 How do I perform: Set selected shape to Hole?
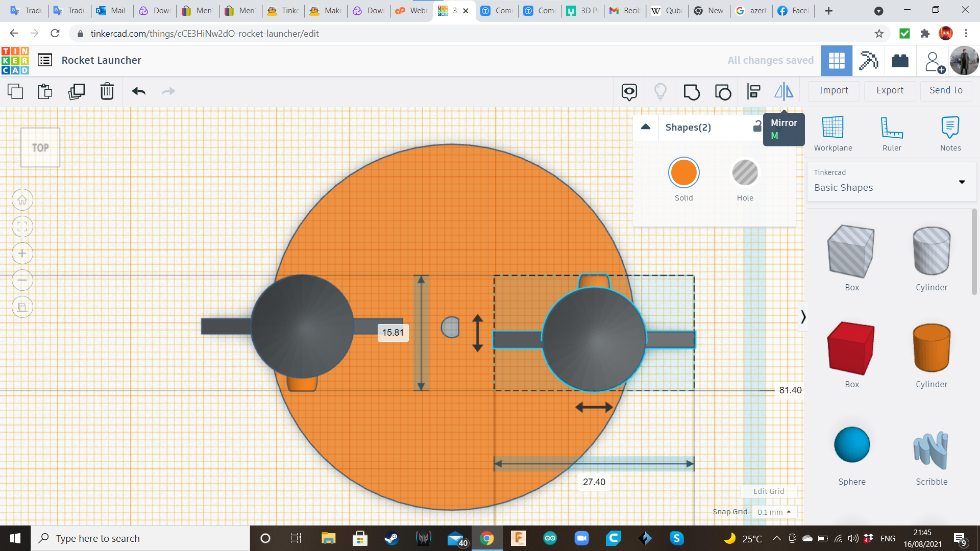click(745, 172)
